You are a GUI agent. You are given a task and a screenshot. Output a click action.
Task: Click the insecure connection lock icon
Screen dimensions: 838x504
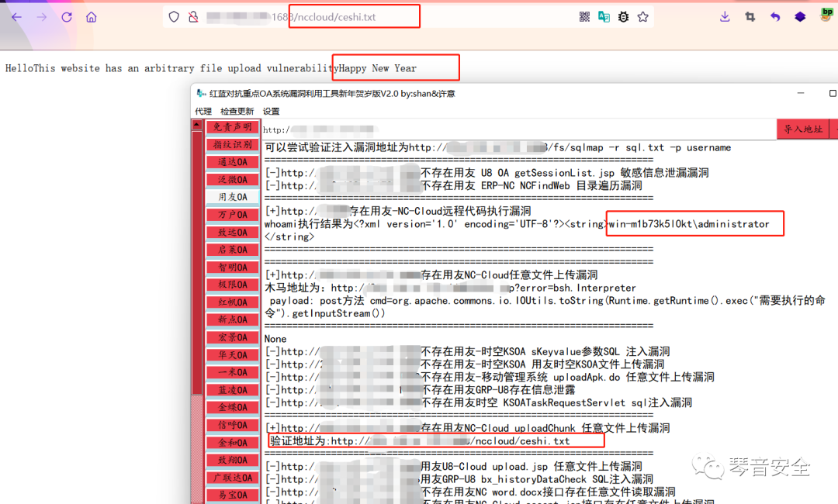pyautogui.click(x=193, y=17)
